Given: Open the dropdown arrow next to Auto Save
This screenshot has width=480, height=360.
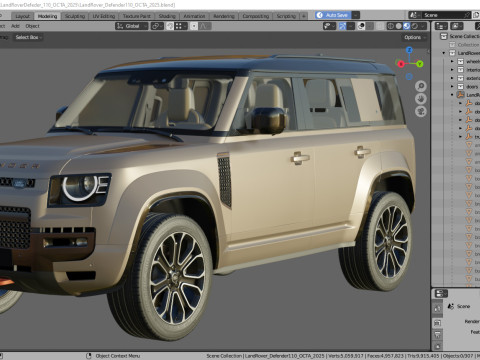Looking at the screenshot, I should tap(356, 15).
